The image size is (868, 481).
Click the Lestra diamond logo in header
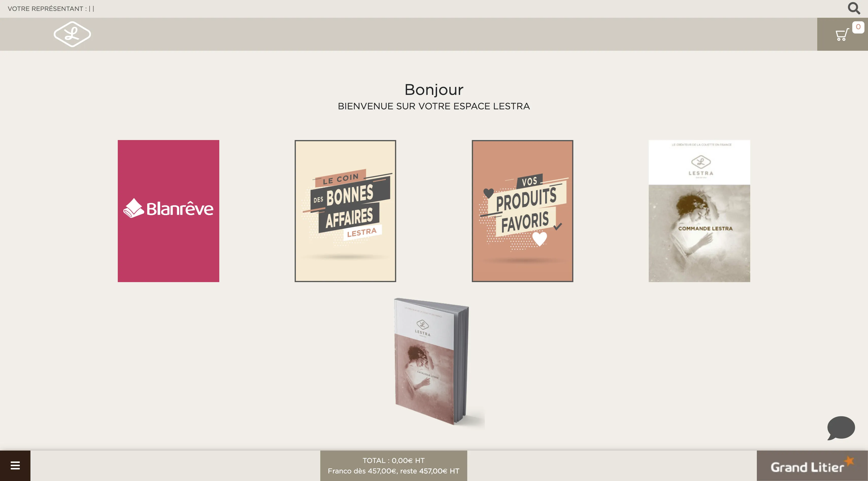(72, 34)
